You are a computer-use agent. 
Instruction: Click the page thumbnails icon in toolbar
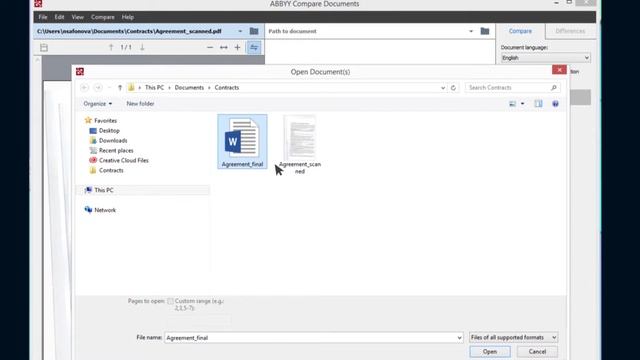point(44,47)
